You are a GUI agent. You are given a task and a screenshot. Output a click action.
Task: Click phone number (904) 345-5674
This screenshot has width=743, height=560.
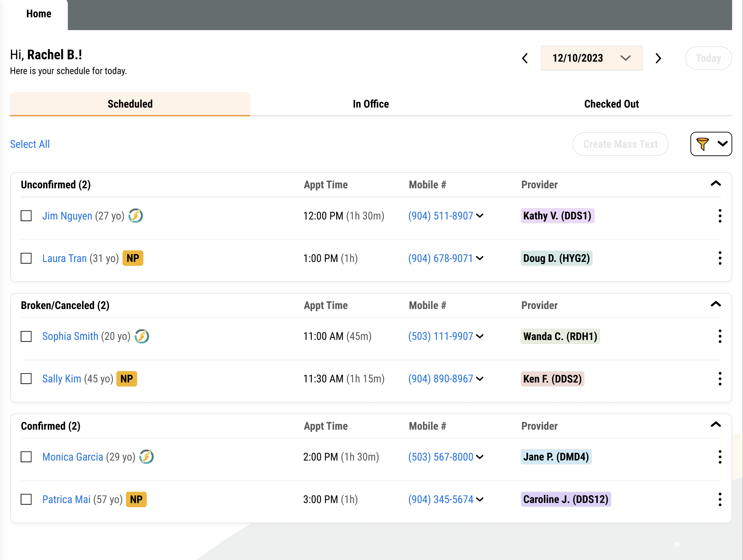point(440,499)
